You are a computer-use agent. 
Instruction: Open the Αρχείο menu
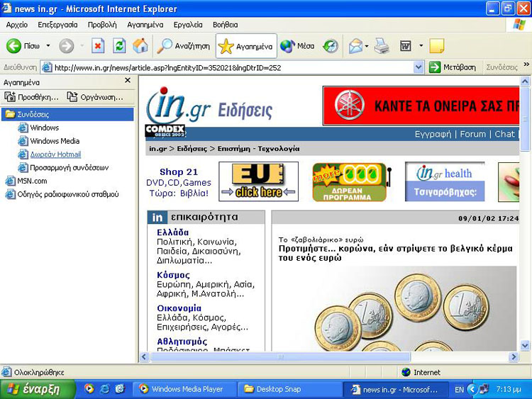(16, 25)
